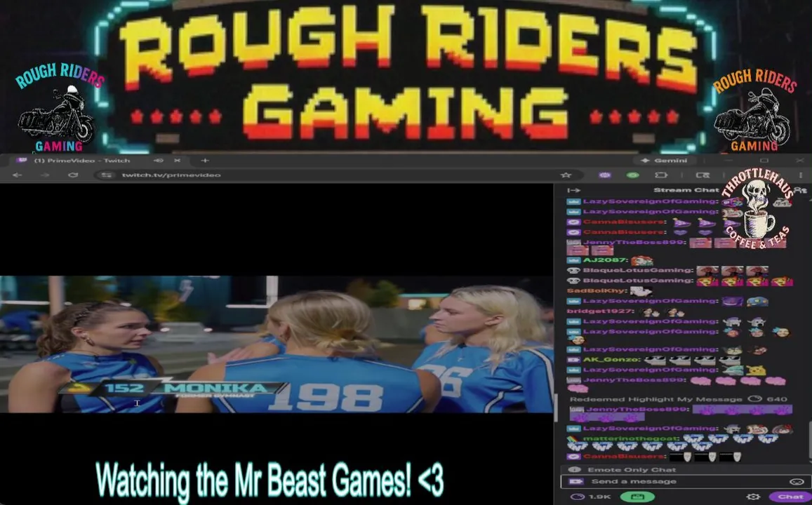812x505 pixels.
Task: Open matterinothegoat's user card
Action: 630,439
